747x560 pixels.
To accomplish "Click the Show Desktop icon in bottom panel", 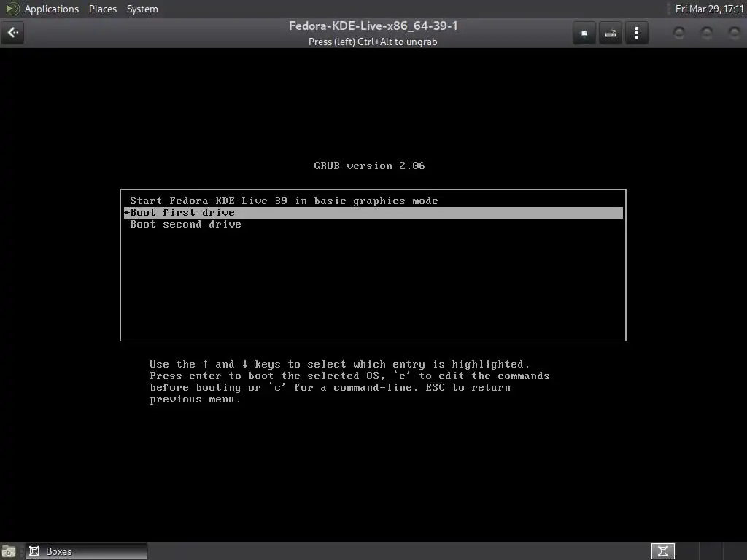I will click(9, 551).
